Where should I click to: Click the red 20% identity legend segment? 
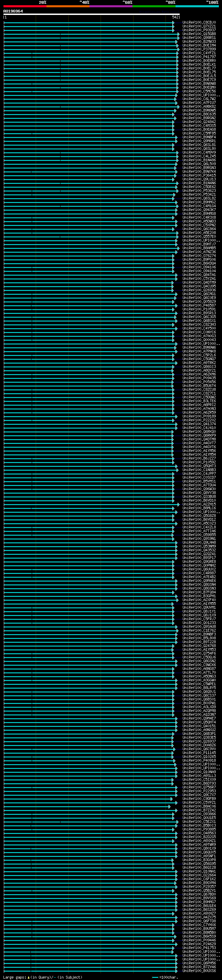[x=25, y=6]
